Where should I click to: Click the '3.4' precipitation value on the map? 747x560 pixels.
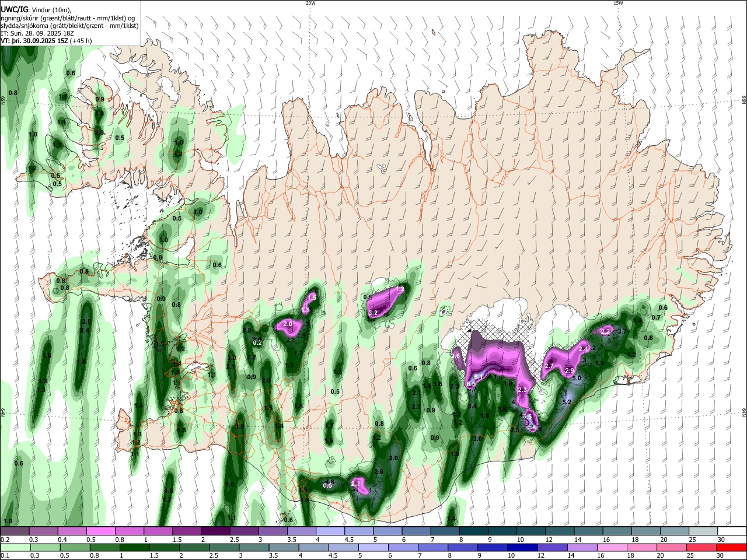[473, 406]
